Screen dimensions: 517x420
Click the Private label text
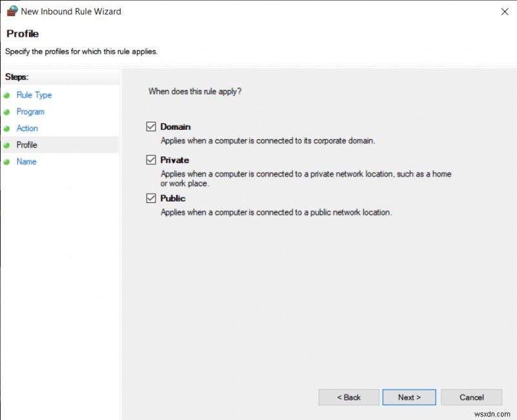click(174, 160)
